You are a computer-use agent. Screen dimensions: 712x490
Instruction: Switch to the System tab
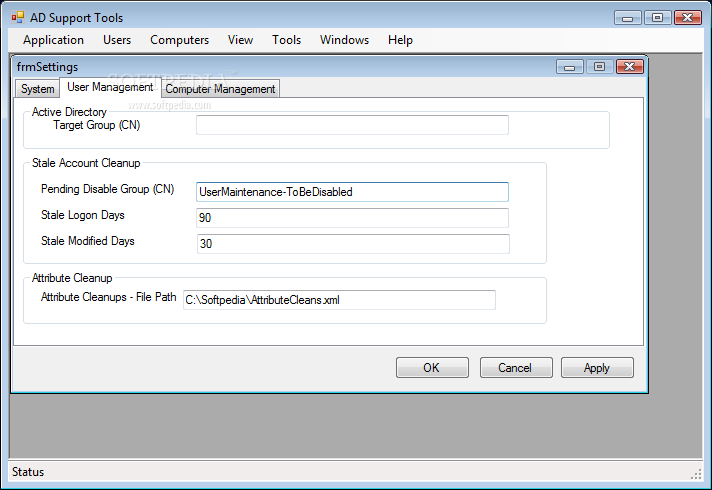[37, 89]
